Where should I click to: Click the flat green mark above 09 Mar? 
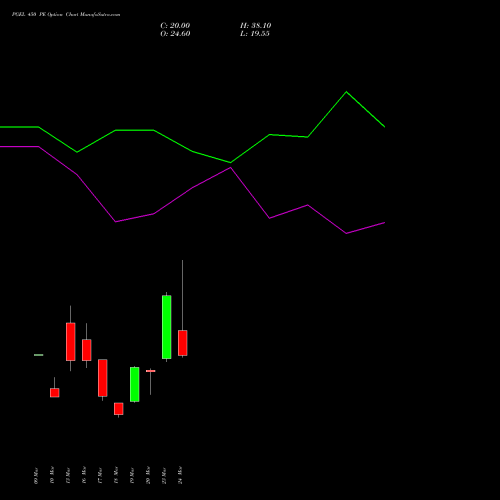pyautogui.click(x=39, y=355)
